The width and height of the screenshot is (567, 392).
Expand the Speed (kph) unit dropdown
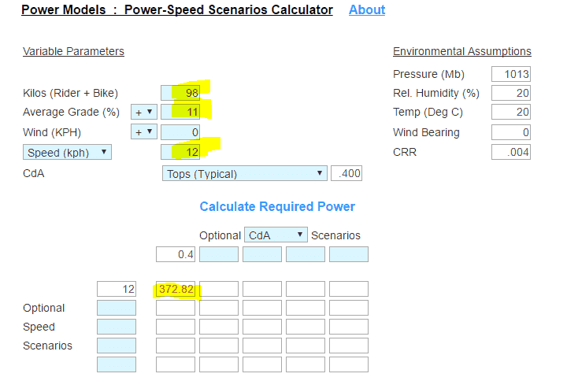point(68,152)
